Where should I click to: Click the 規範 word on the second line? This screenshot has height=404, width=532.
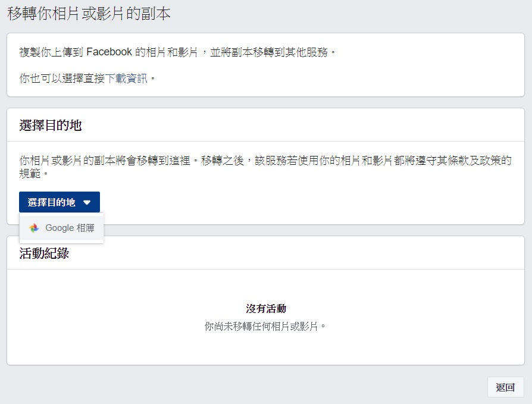pyautogui.click(x=30, y=173)
